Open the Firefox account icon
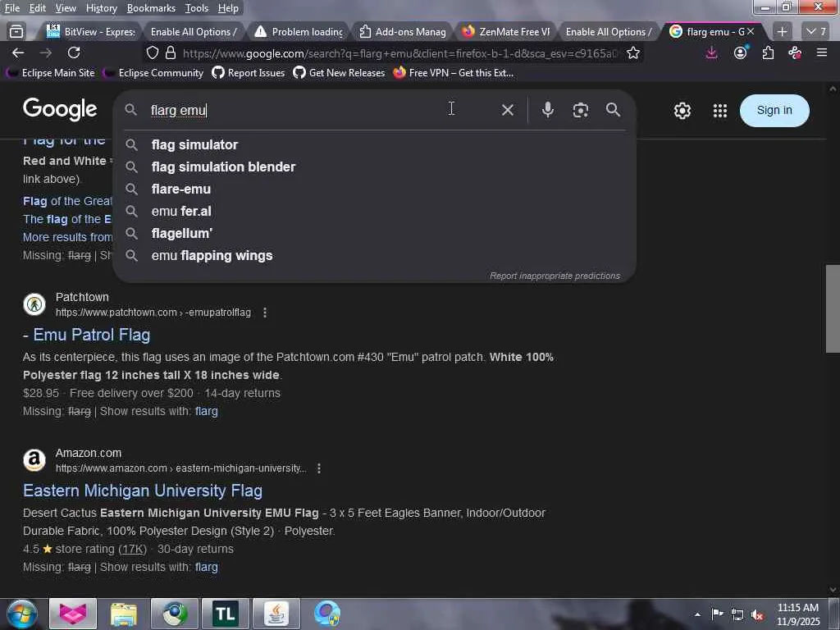 [741, 52]
